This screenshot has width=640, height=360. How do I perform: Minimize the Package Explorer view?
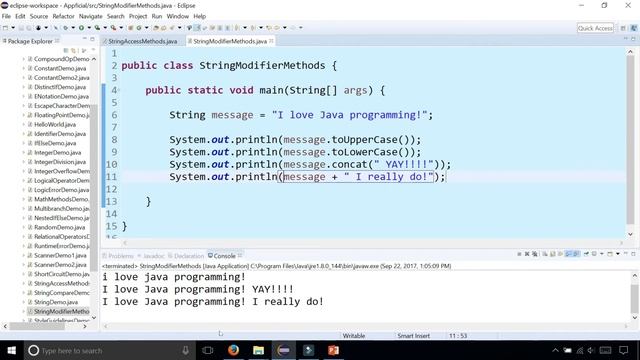coord(84,39)
